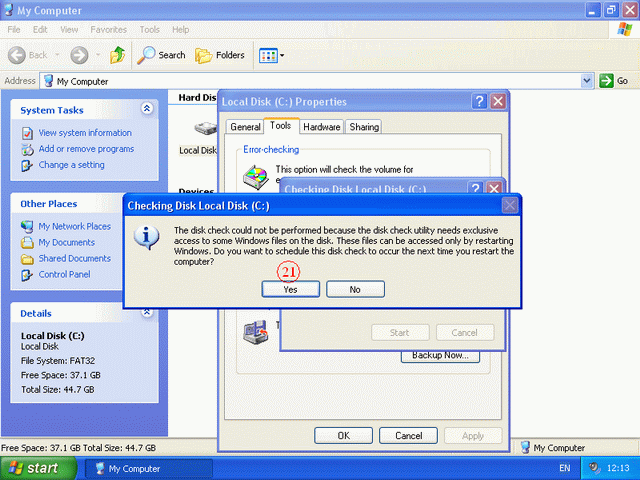Click the Add or remove programs icon
640x480 pixels.
pos(27,149)
